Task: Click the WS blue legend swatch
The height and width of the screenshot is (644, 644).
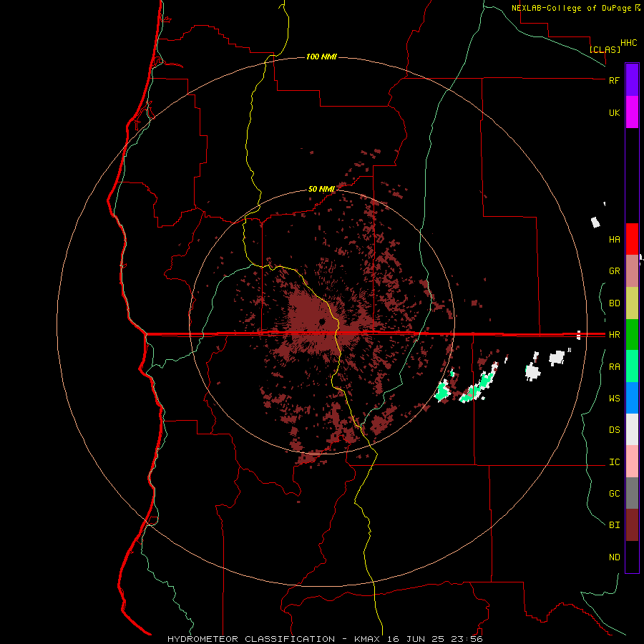Action: pyautogui.click(x=632, y=398)
